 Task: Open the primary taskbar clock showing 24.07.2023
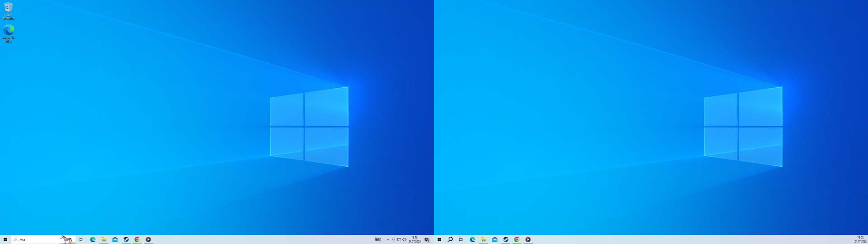tap(415, 239)
